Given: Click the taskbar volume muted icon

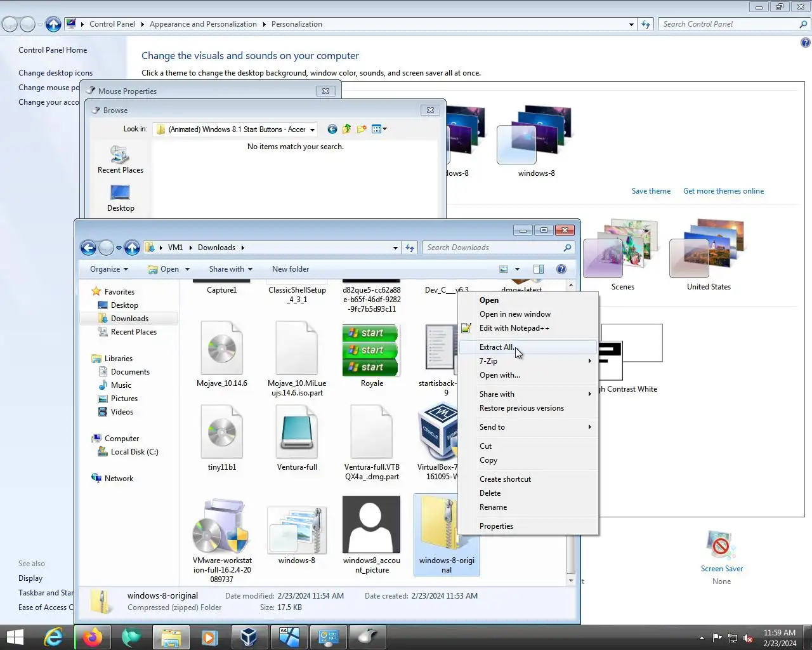Looking at the screenshot, I should 748,638.
